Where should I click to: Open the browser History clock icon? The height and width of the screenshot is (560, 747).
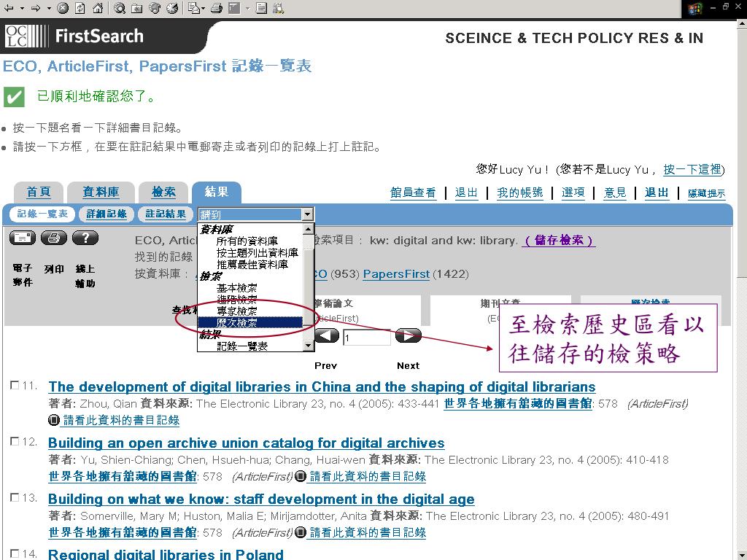coord(172,7)
